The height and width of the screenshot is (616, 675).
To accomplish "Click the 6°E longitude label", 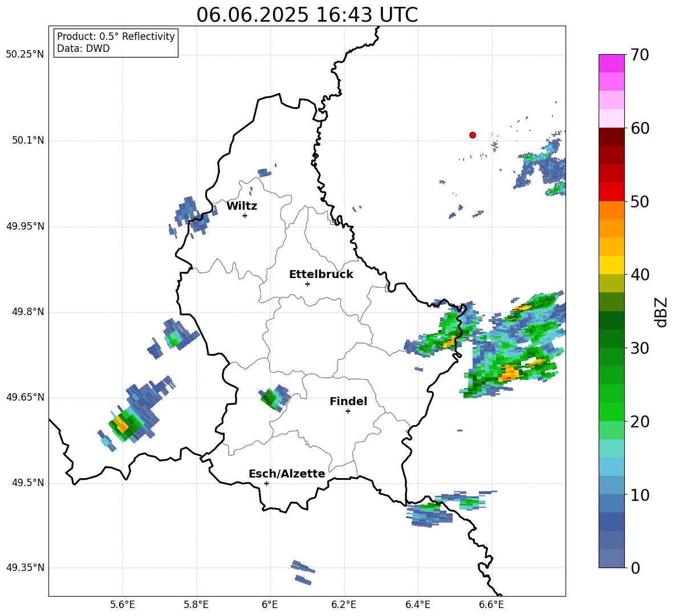I will pos(270,605).
